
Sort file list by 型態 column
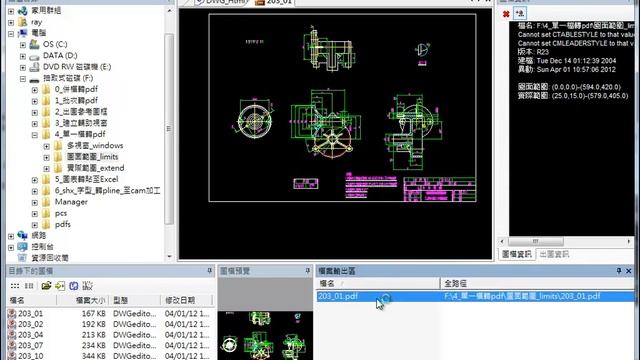(135, 300)
